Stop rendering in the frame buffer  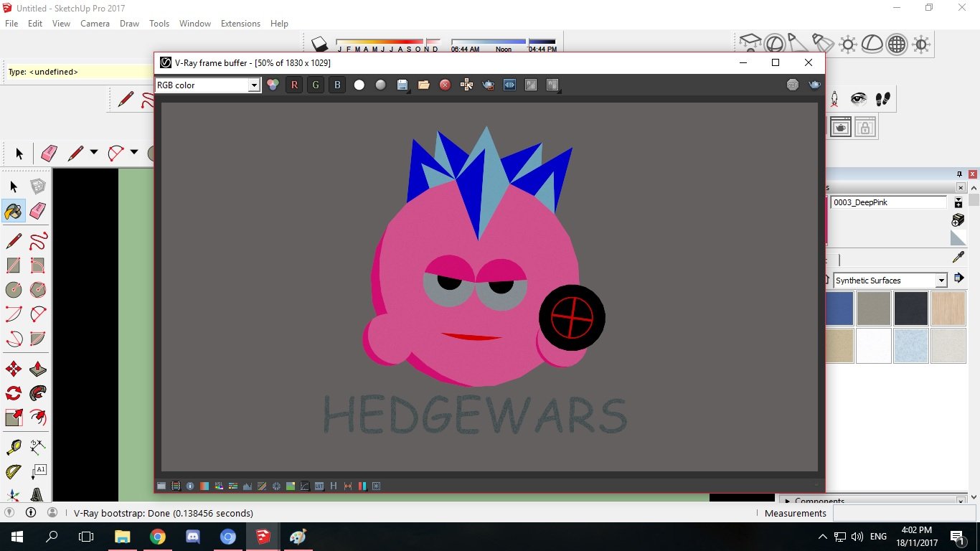point(793,85)
